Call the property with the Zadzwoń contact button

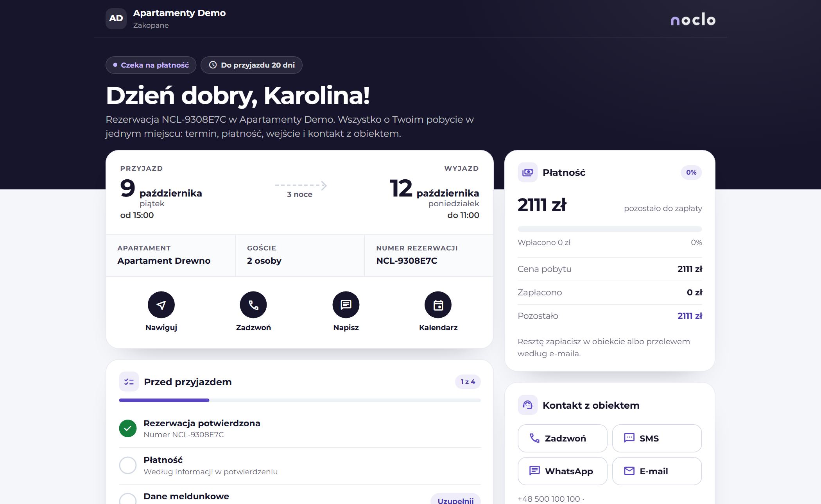click(x=563, y=438)
